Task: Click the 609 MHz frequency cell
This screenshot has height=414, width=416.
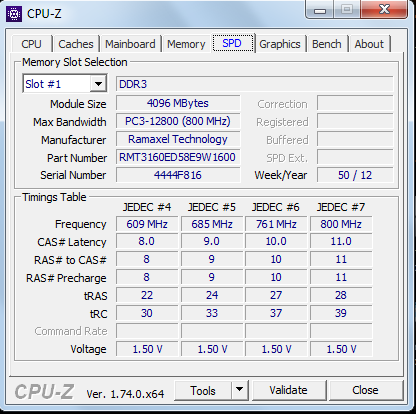Action: [x=147, y=224]
